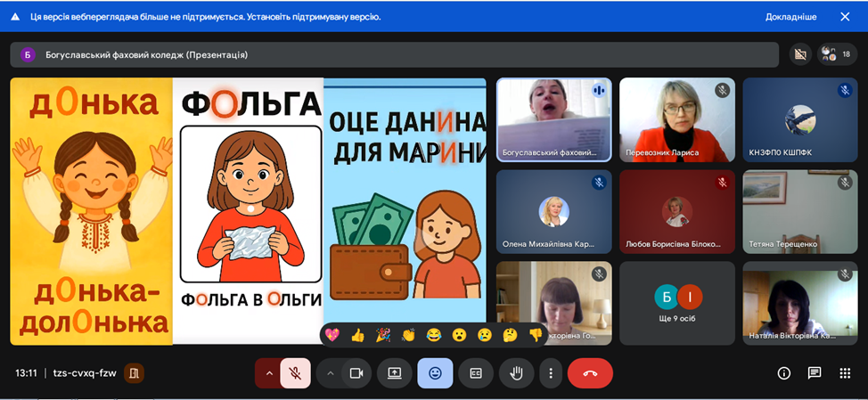Click muted mic icon on Любов Борисівна tile

[x=722, y=182]
